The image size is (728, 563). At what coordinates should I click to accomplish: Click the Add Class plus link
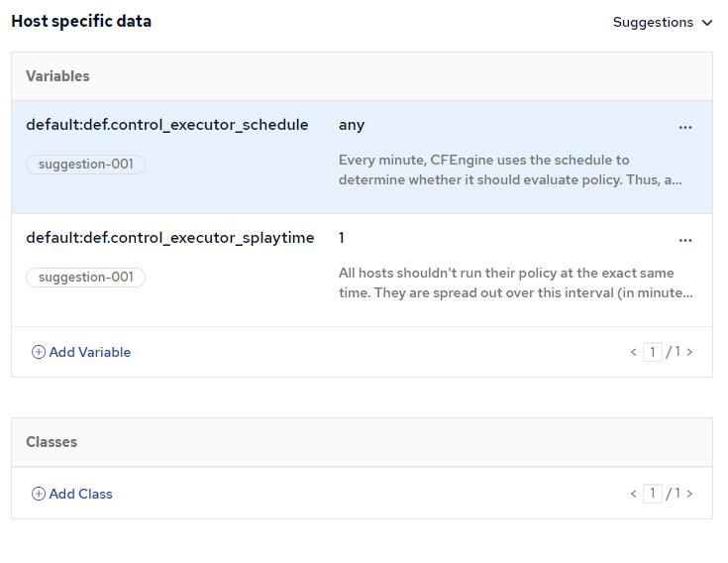click(72, 494)
